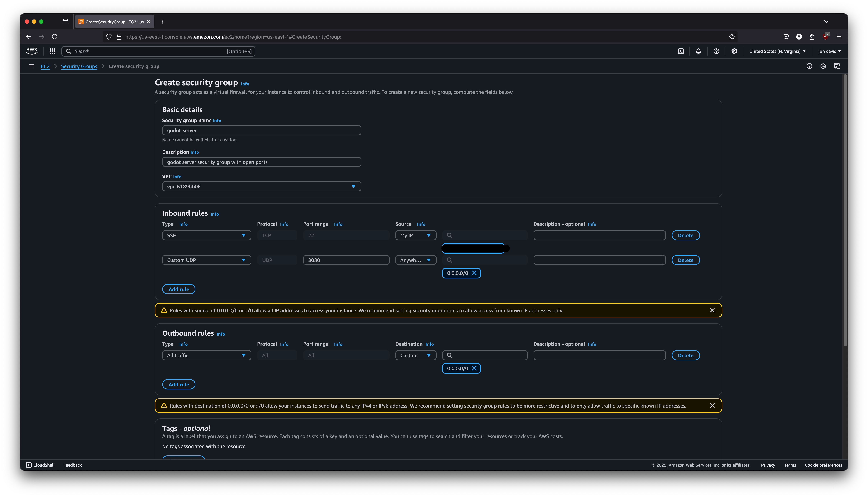Open Privacy link in footer
Viewport: 868px width, 497px height.
[768, 465]
